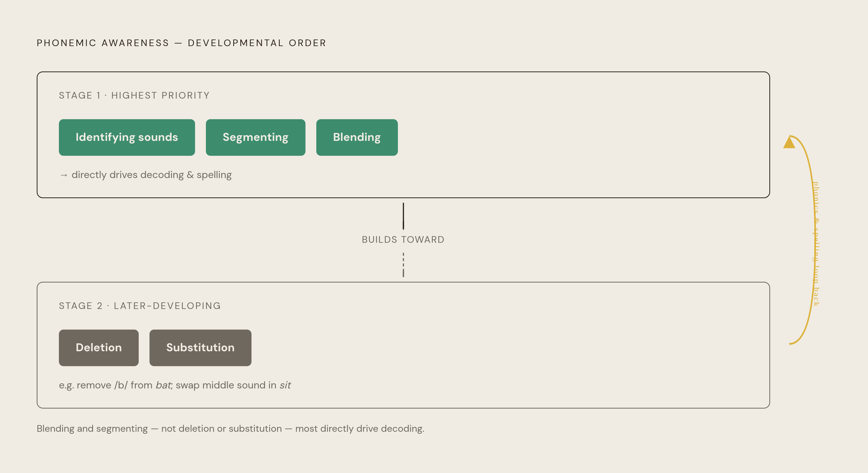Click the dashed connector line above Stage 2
Screen dimensions: 868x473
403,265
